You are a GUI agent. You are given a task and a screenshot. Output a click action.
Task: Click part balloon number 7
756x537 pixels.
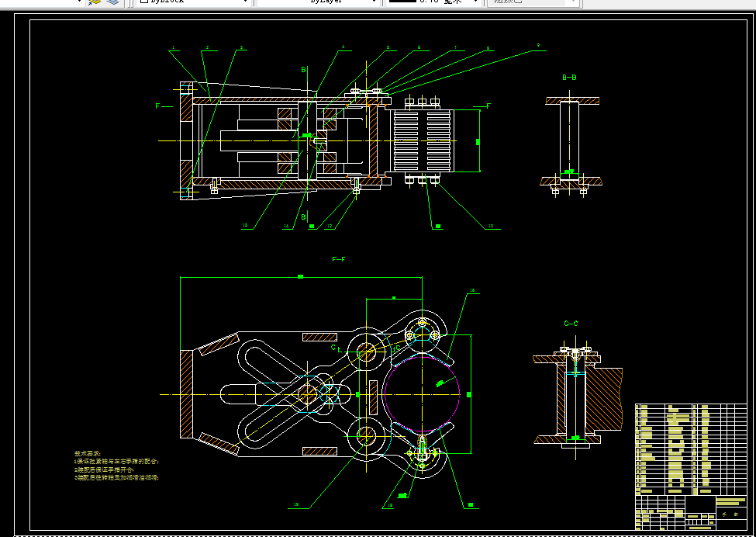(x=455, y=47)
